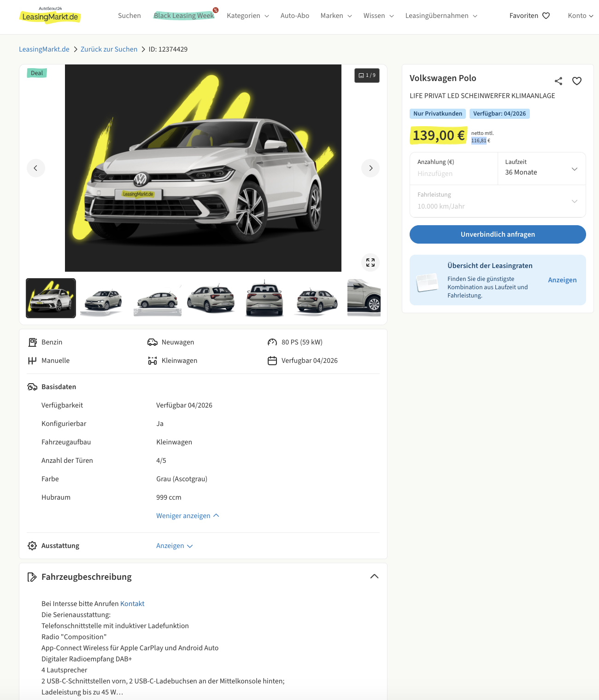Click the image counter 1/9 badge
This screenshot has height=700, width=599.
pos(367,76)
